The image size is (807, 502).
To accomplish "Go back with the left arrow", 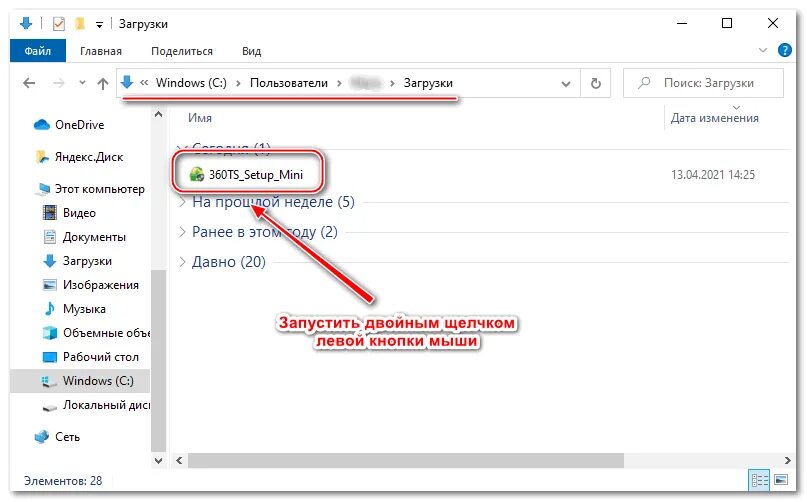I will 29,83.
